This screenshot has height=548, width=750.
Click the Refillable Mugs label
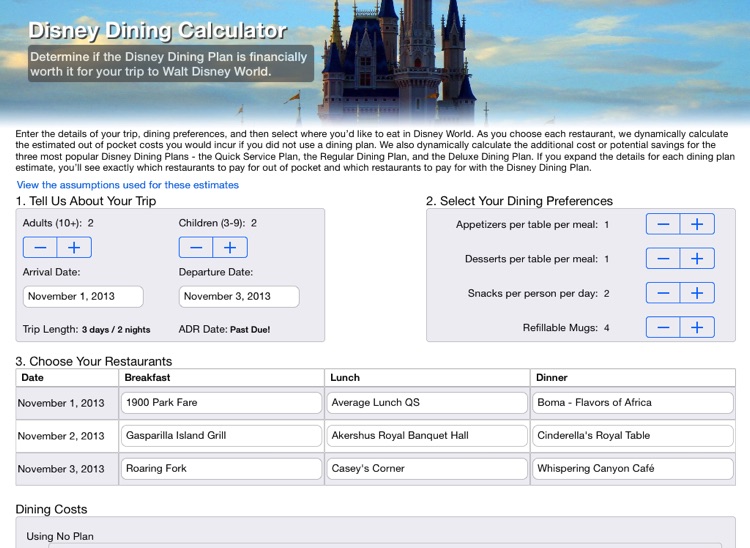pos(560,328)
